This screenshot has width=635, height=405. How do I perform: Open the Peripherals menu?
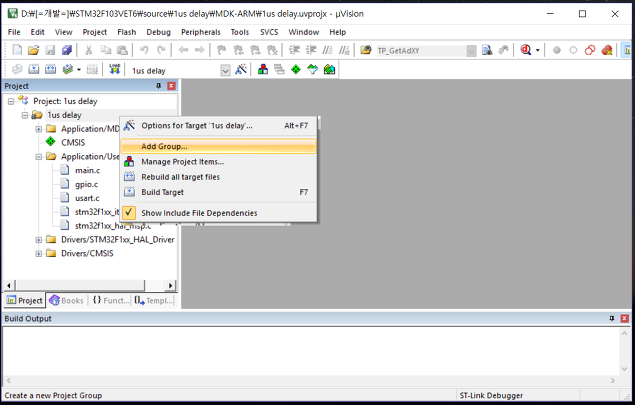[x=201, y=32]
